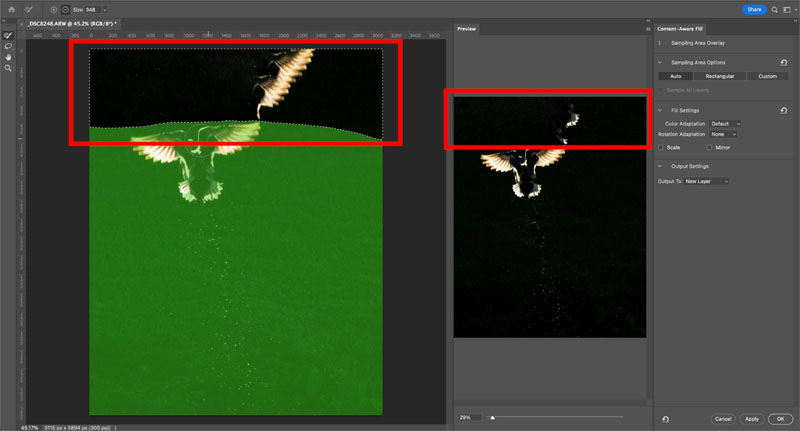Image resolution: width=800 pixels, height=431 pixels.
Task: Open the search icon at top right
Action: click(x=775, y=9)
